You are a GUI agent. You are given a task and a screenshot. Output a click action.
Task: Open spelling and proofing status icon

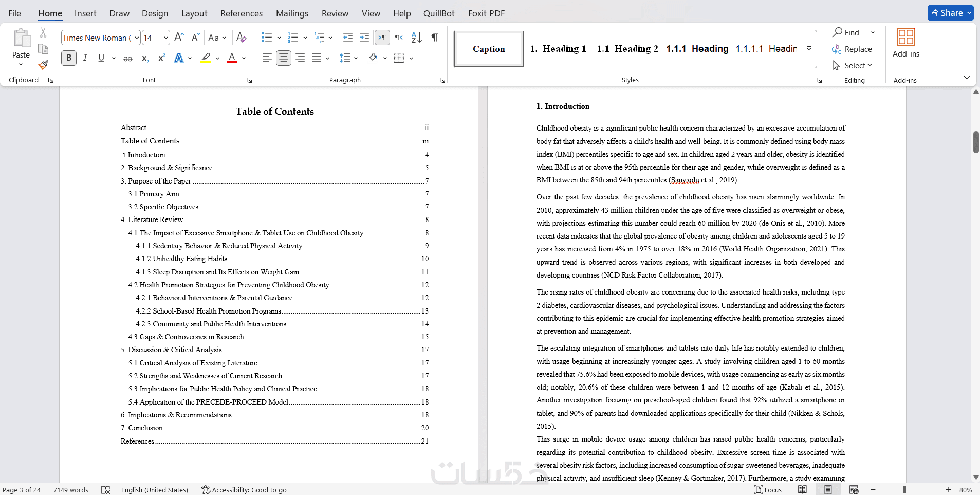click(x=106, y=490)
